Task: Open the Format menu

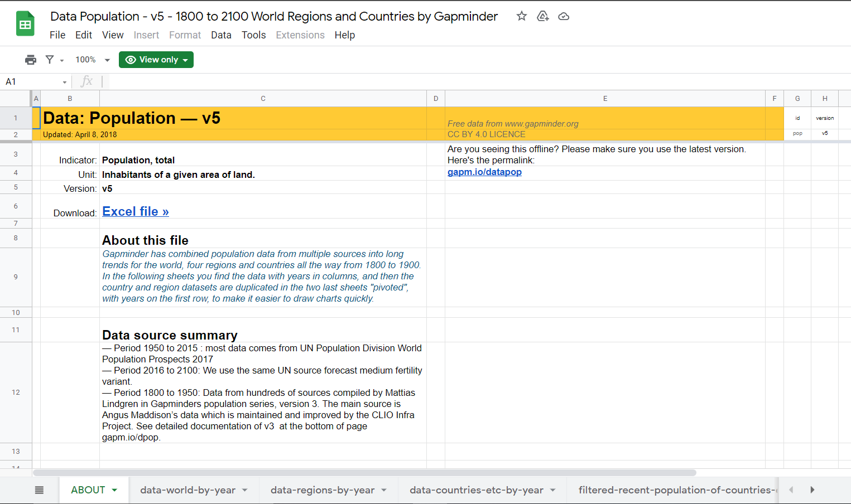Action: tap(185, 35)
